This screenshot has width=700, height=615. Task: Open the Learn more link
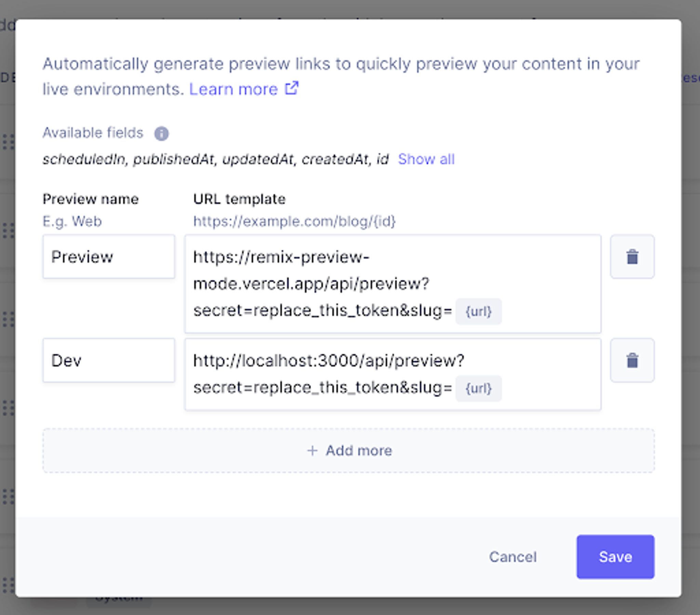click(233, 90)
